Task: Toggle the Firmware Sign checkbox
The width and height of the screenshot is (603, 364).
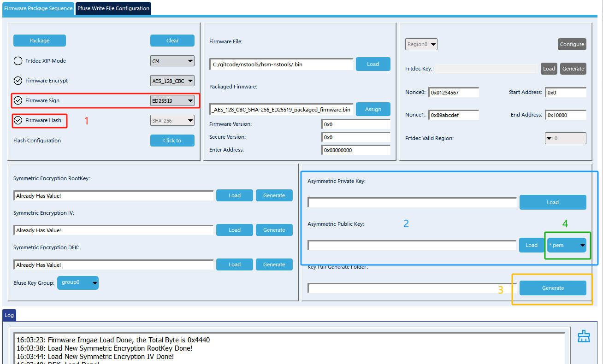Action: point(18,100)
